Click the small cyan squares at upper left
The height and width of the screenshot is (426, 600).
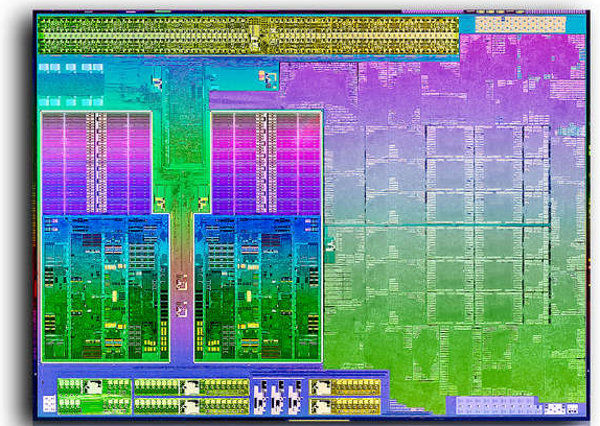pos(70,70)
